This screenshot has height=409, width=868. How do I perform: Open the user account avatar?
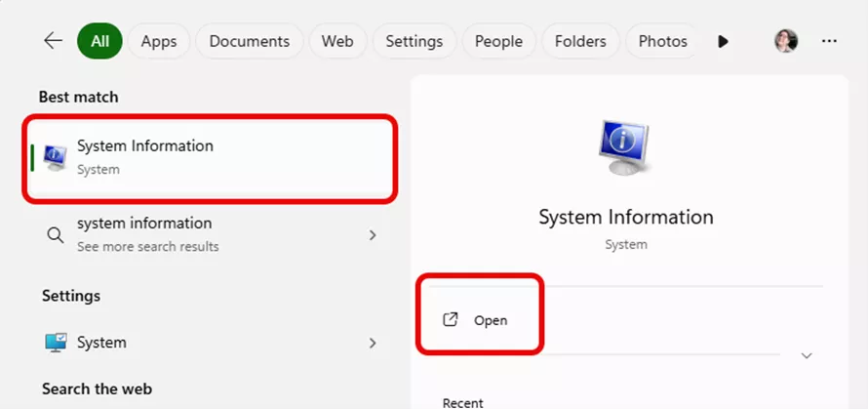point(785,41)
